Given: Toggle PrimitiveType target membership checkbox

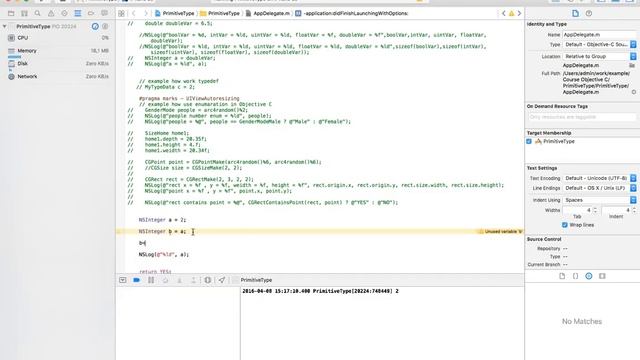Looking at the screenshot, I should coord(529,141).
